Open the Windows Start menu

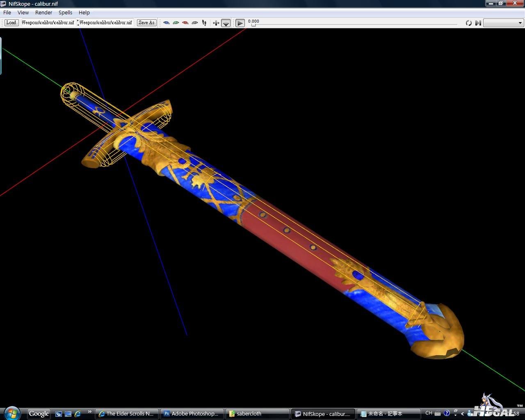click(12, 413)
